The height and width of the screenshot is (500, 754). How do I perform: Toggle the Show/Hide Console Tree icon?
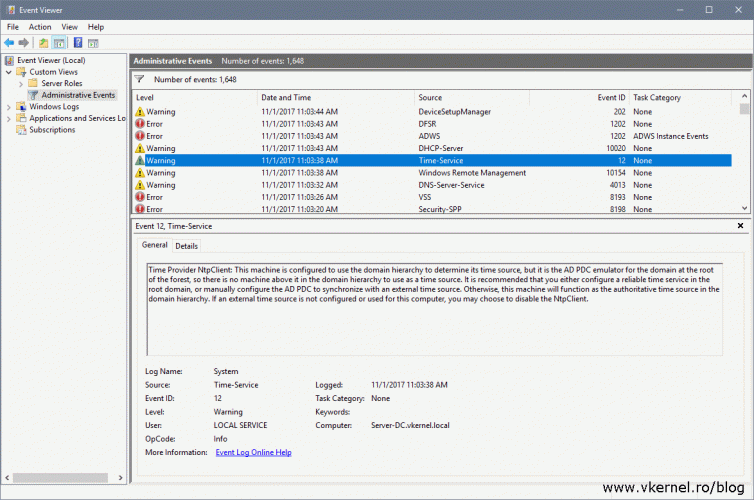(59, 43)
